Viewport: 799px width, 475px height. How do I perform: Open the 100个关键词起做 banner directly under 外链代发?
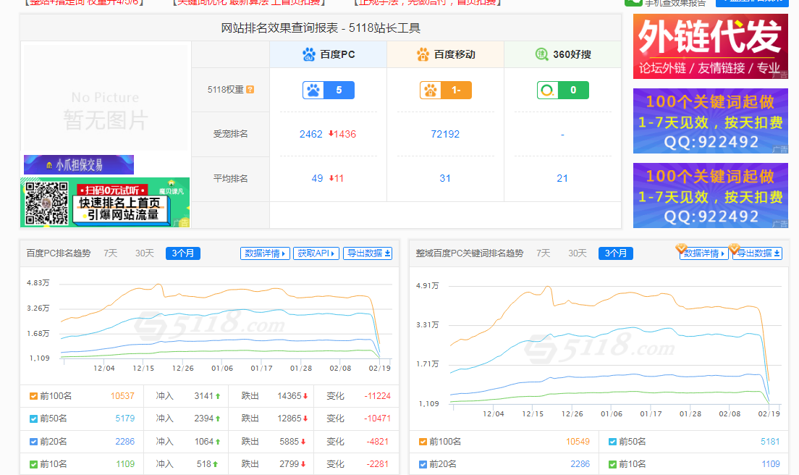[x=710, y=121]
